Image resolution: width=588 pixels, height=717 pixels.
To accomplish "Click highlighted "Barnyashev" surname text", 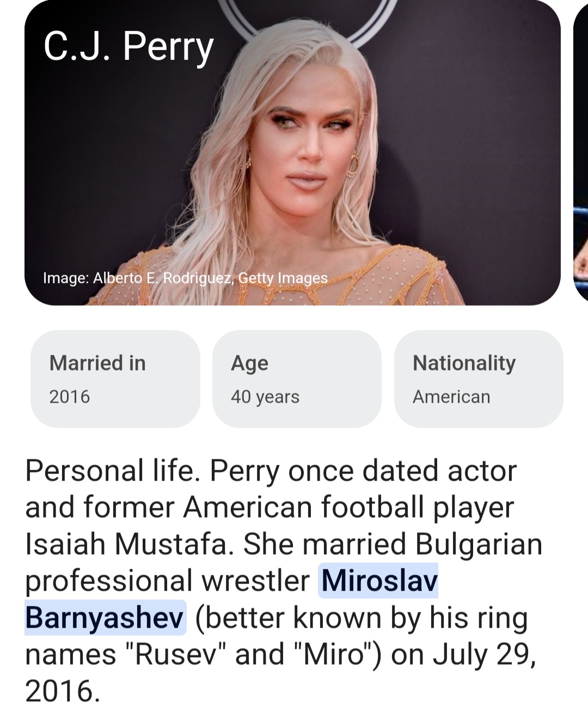I will click(x=105, y=617).
